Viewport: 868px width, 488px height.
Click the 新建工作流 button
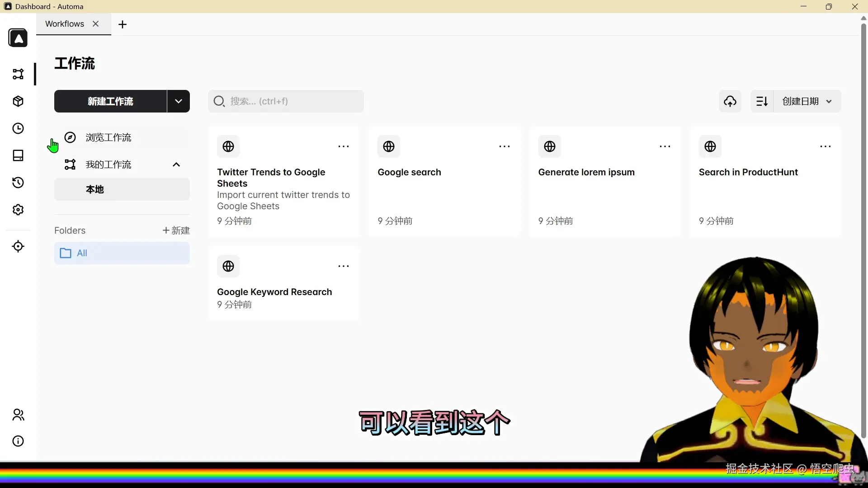coord(110,101)
